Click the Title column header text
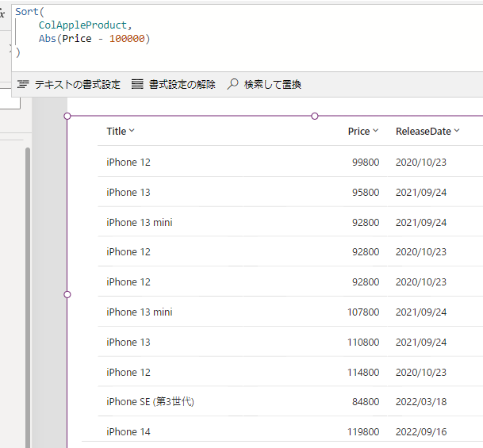This screenshot has height=448, width=483. pyautogui.click(x=117, y=131)
